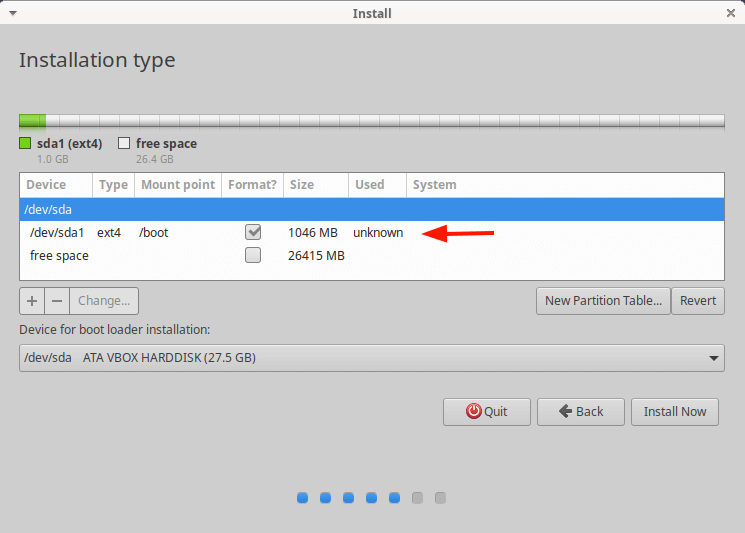Quit the installer
745x533 pixels.
pyautogui.click(x=487, y=411)
